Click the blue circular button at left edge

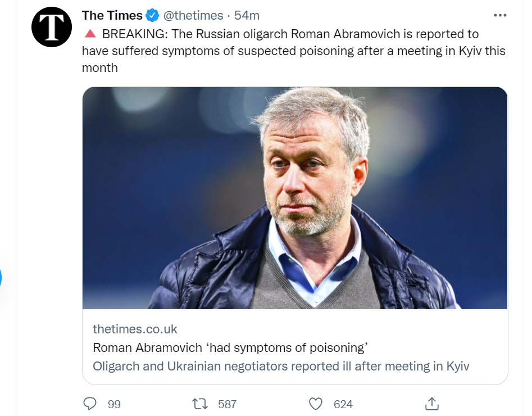tap(1, 278)
